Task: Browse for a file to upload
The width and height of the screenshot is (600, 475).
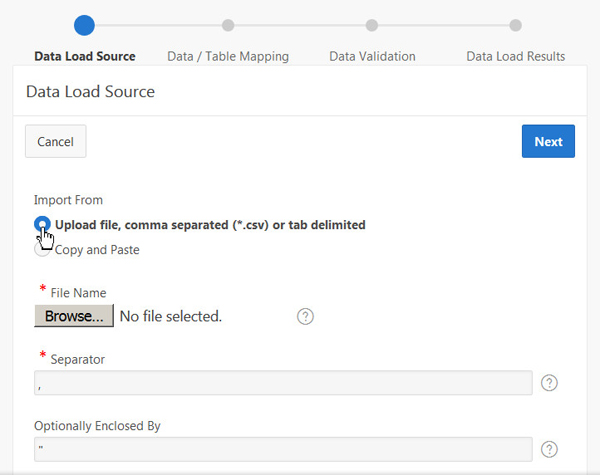Action: tap(74, 316)
